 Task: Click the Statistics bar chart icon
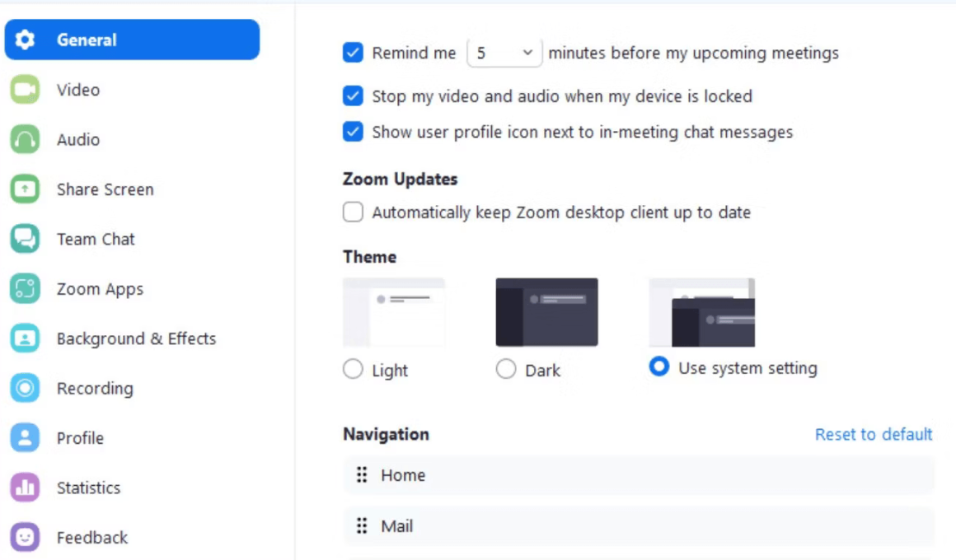pos(25,488)
